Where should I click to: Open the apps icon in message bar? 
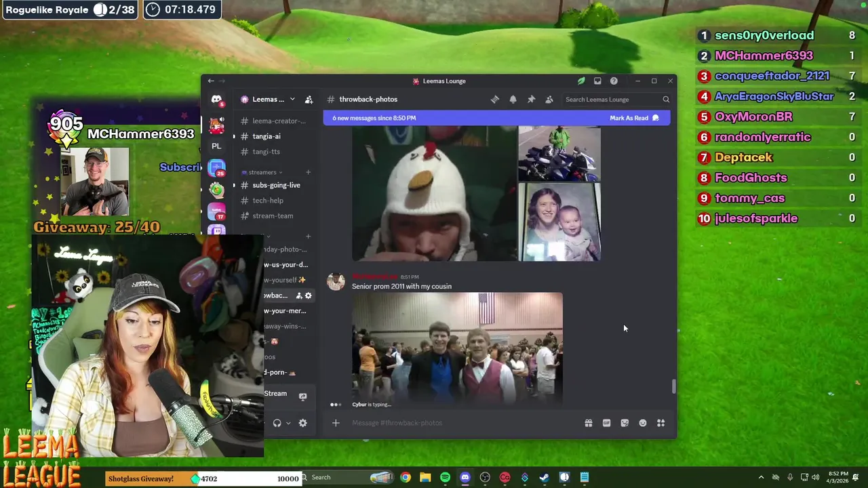[x=660, y=423]
